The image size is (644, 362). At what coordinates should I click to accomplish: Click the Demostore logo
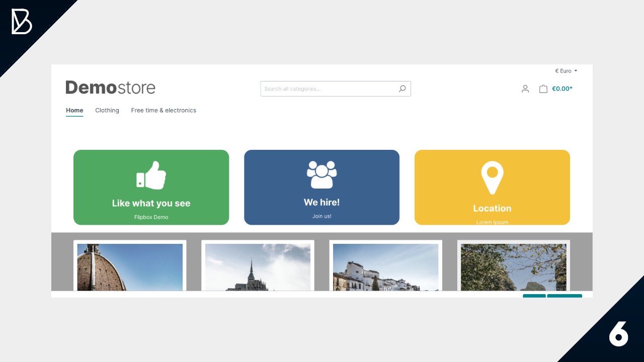coord(111,87)
